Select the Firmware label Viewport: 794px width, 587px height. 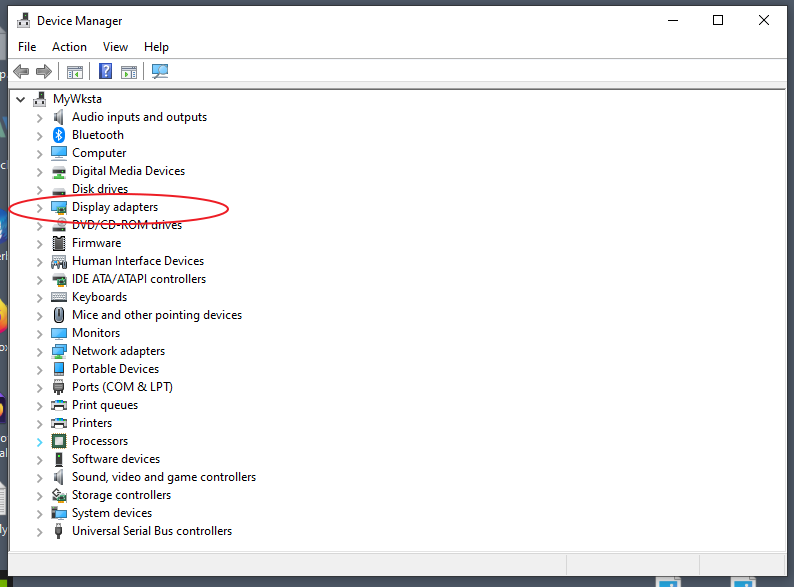tap(97, 243)
